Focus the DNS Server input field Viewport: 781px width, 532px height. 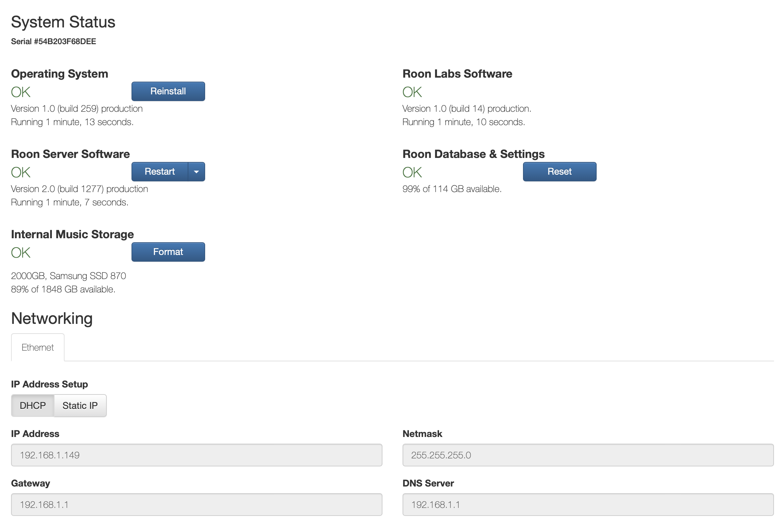(x=588, y=504)
